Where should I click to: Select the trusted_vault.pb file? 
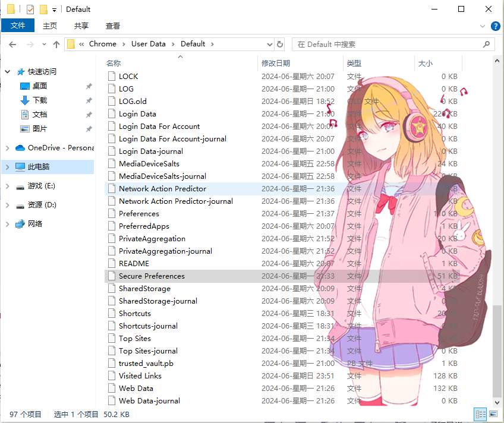[146, 363]
